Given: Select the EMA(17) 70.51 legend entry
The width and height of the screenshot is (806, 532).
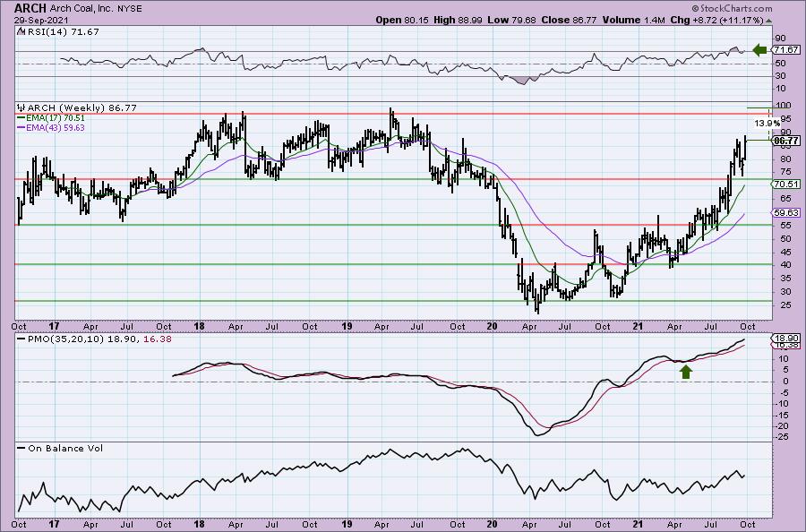Looking at the screenshot, I should click(x=51, y=118).
